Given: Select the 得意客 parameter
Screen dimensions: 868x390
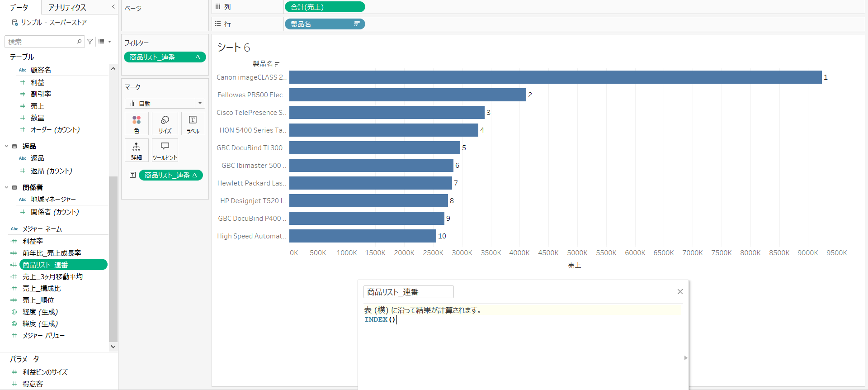Looking at the screenshot, I should (33, 384).
